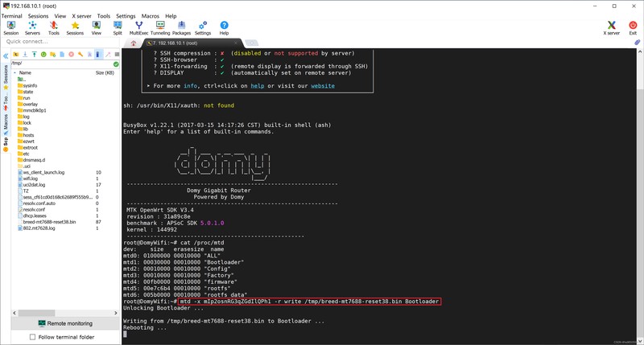Select the 192.168.10.1 (root) terminal tab
This screenshot has width=644, height=345.
coord(192,43)
